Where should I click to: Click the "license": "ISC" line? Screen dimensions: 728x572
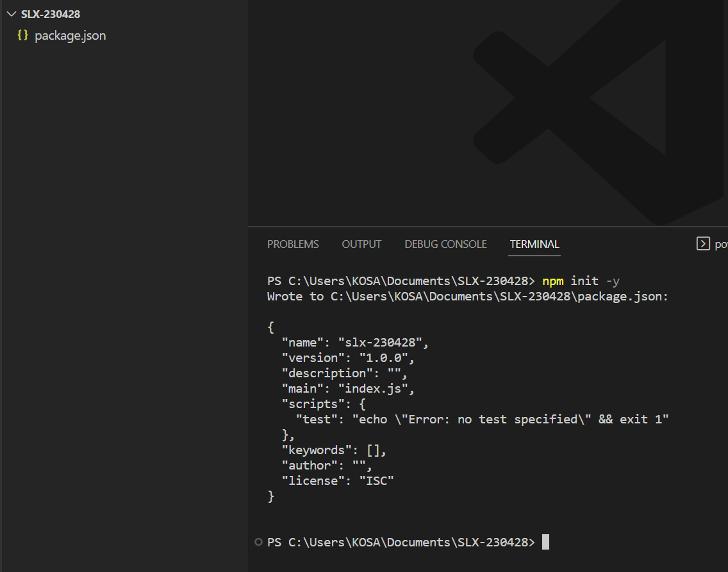[338, 480]
